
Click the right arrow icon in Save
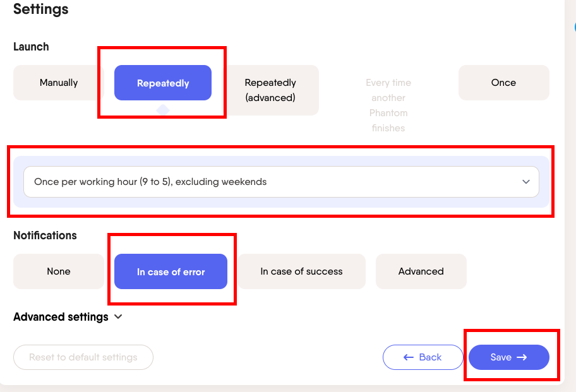click(522, 357)
